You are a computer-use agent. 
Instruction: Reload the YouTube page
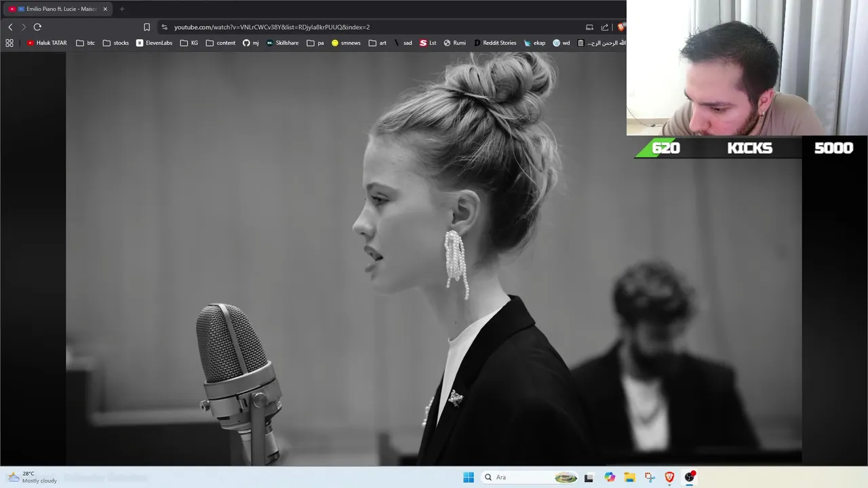click(37, 27)
